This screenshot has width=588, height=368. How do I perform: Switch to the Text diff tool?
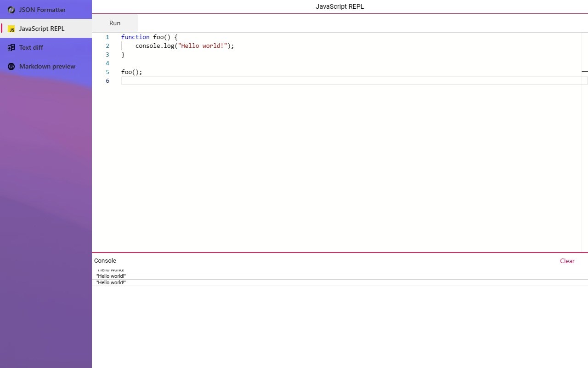(x=46, y=47)
